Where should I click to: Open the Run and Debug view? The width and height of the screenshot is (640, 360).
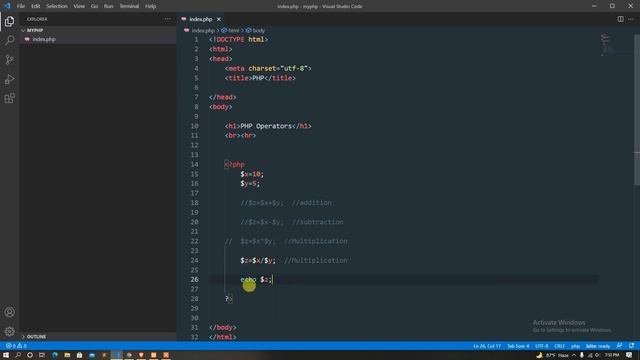pyautogui.click(x=9, y=79)
